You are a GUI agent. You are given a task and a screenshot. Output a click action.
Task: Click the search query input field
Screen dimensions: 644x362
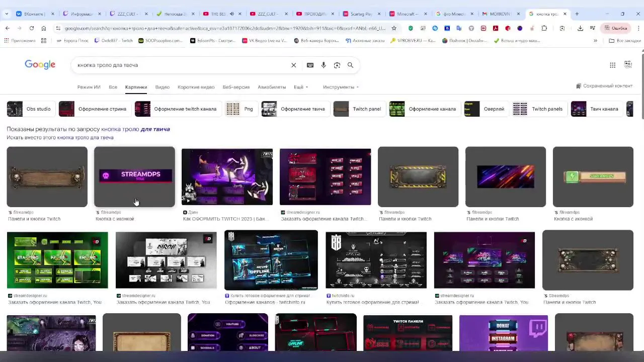(x=181, y=65)
